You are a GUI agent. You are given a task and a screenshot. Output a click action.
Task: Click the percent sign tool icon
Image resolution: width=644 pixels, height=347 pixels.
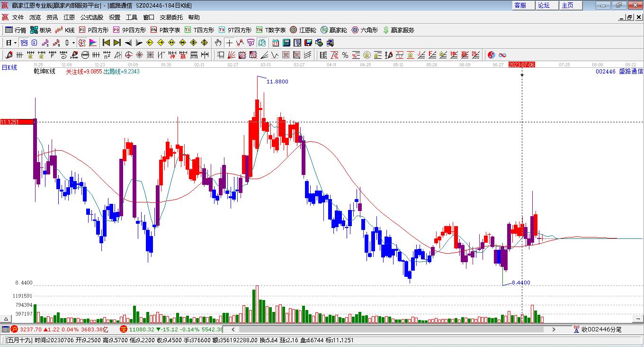345,55
